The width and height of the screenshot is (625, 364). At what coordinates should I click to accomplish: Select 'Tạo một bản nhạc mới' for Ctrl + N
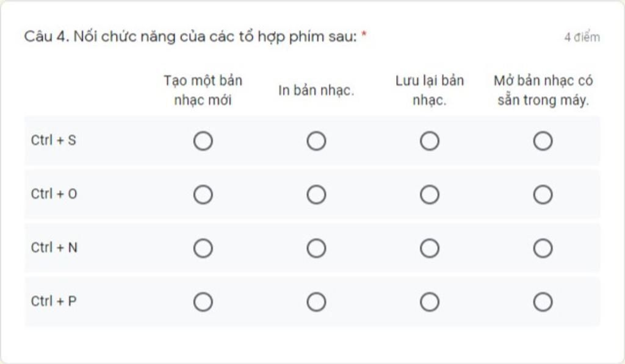(203, 248)
